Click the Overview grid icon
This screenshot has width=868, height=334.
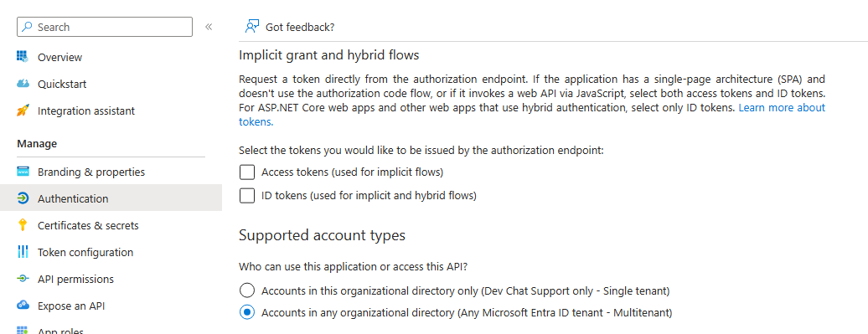tap(22, 56)
